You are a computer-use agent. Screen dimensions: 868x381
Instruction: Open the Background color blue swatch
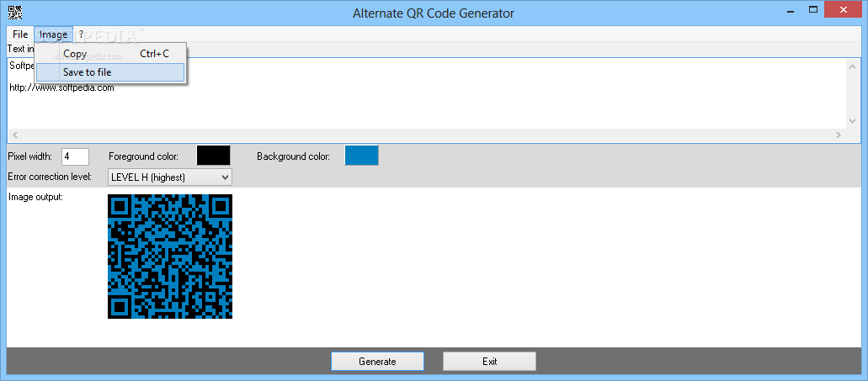(361, 156)
